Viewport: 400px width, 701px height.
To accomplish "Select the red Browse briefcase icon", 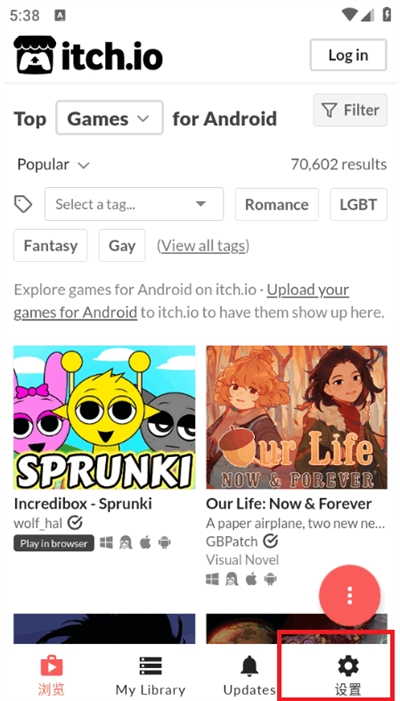I will click(51, 666).
